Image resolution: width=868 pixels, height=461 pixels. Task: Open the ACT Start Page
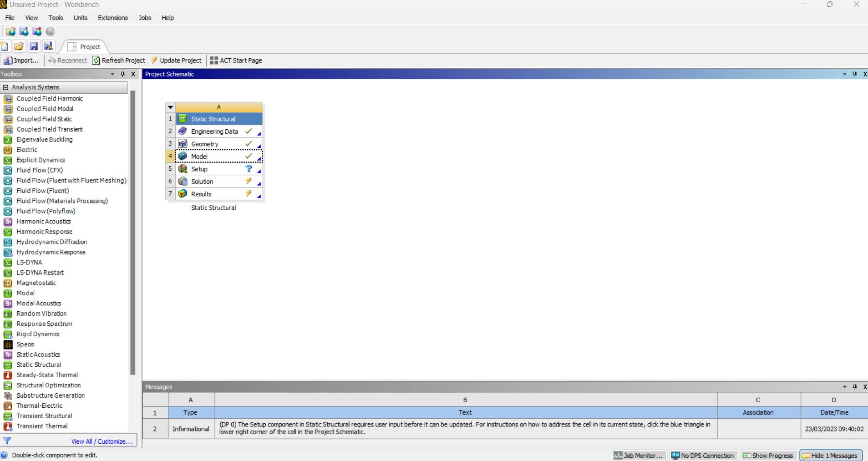click(236, 61)
